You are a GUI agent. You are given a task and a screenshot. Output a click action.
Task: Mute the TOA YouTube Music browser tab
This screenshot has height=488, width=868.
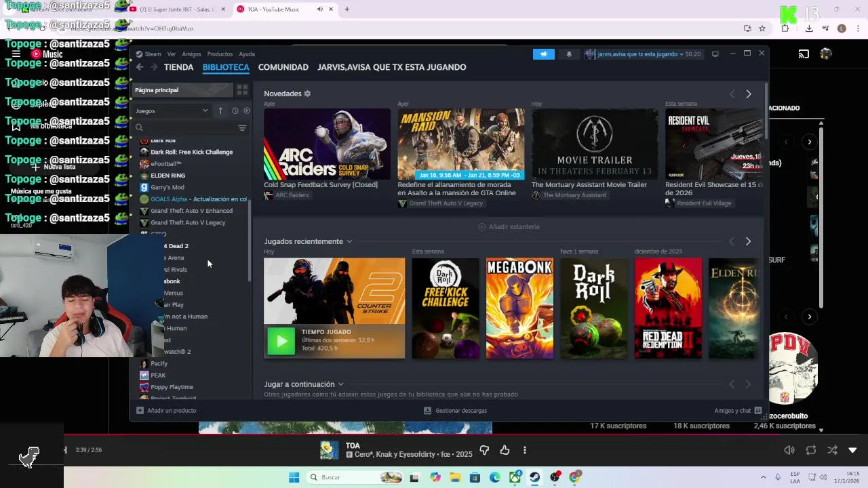coord(319,9)
